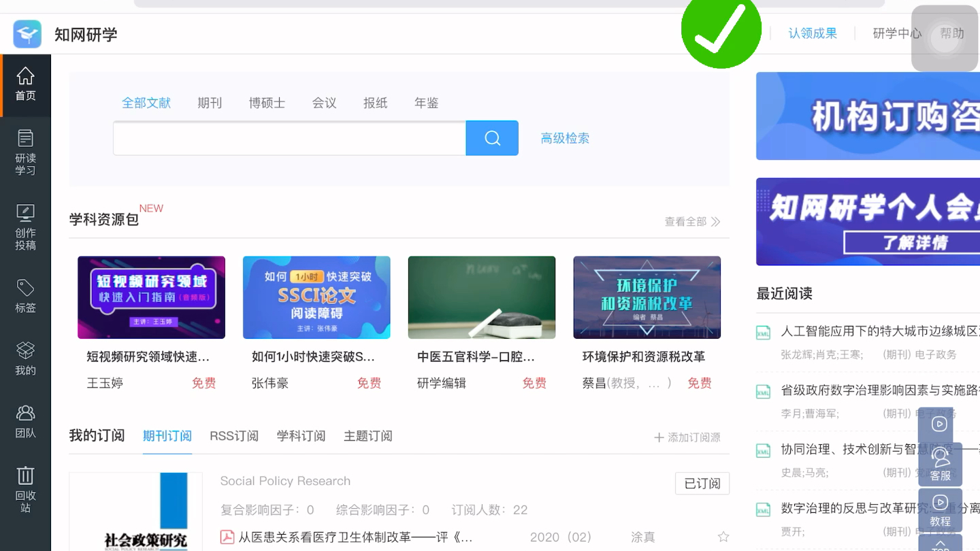
Task: Click author name 王玉婷
Action: (105, 383)
